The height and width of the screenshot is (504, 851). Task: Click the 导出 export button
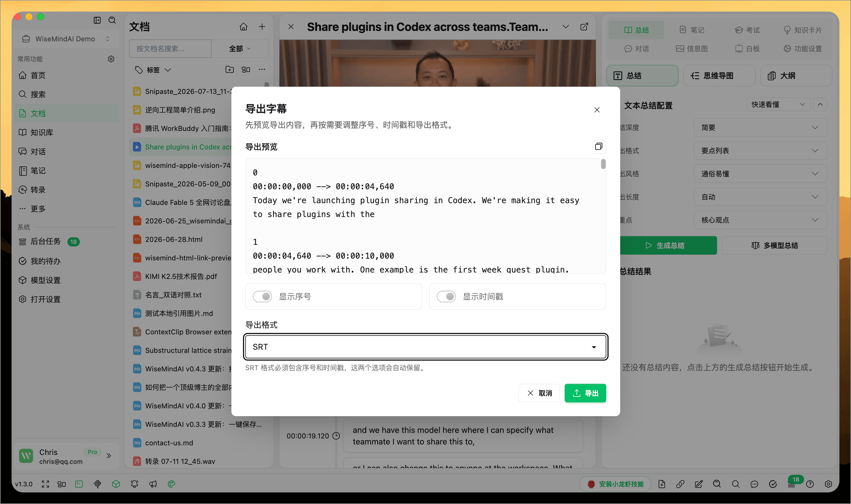pyautogui.click(x=585, y=393)
